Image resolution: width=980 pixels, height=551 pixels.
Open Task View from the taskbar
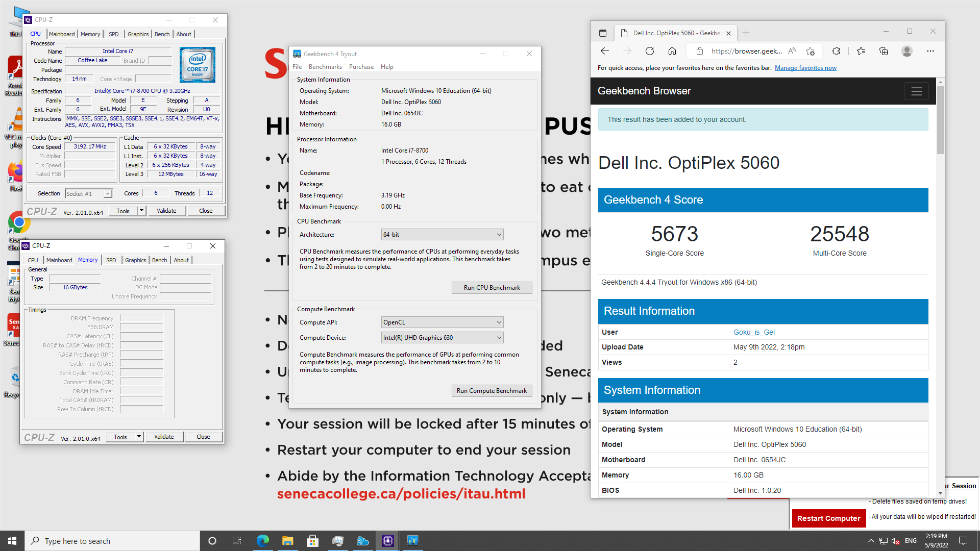coord(237,541)
